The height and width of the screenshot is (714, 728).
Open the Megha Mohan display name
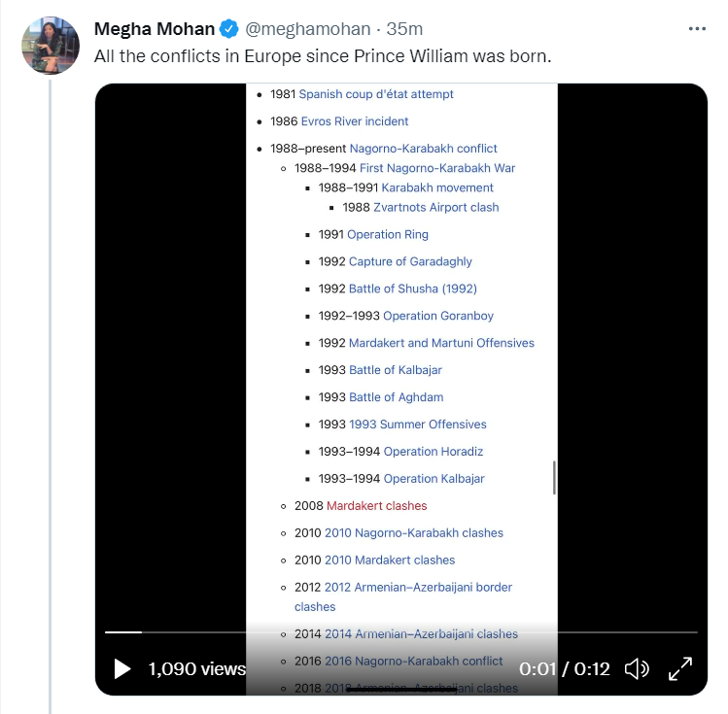pyautogui.click(x=154, y=29)
